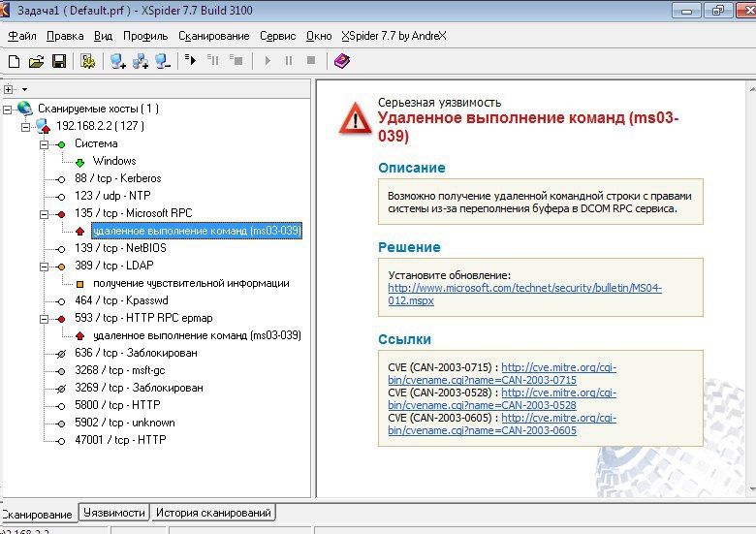The width and height of the screenshot is (756, 534).
Task: Remove the host with the minus computer icon
Action: coord(163,61)
